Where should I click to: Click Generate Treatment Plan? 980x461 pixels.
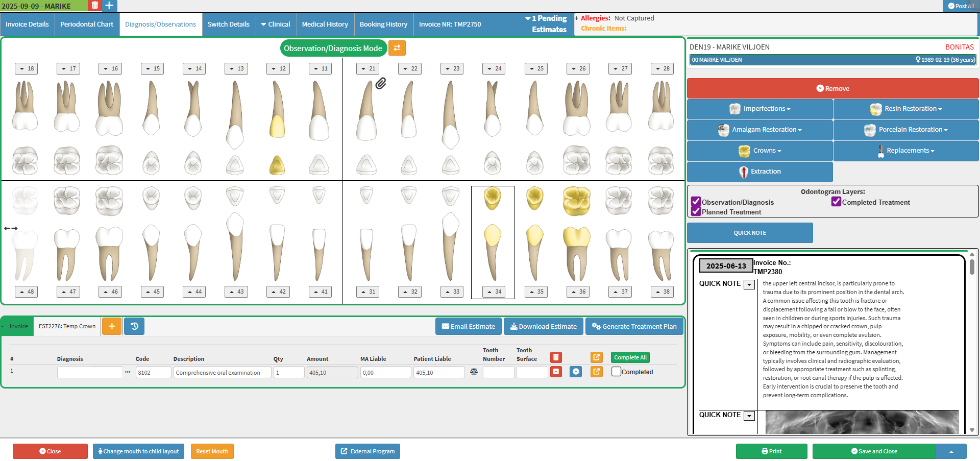click(x=634, y=326)
